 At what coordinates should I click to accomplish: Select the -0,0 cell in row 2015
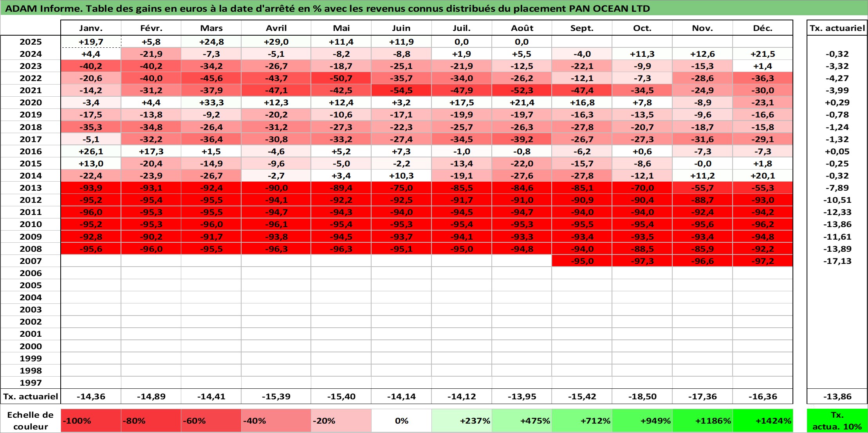tap(702, 164)
